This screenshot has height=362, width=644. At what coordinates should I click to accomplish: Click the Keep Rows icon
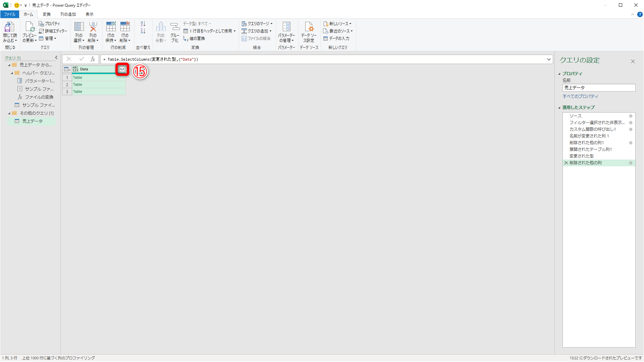pyautogui.click(x=111, y=27)
